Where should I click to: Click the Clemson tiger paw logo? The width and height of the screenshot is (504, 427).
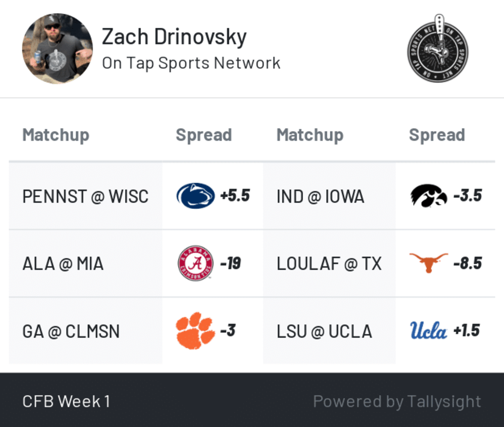click(195, 331)
